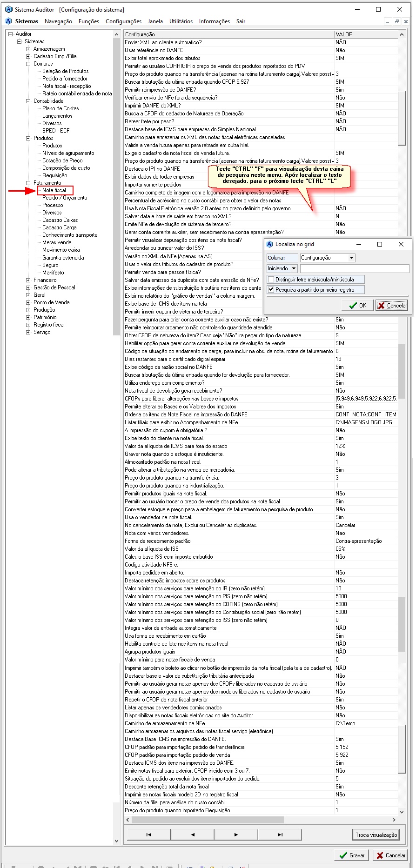Close the Localiza no grid dialog
Image resolution: width=416 pixels, height=868 pixels.
tap(401, 244)
